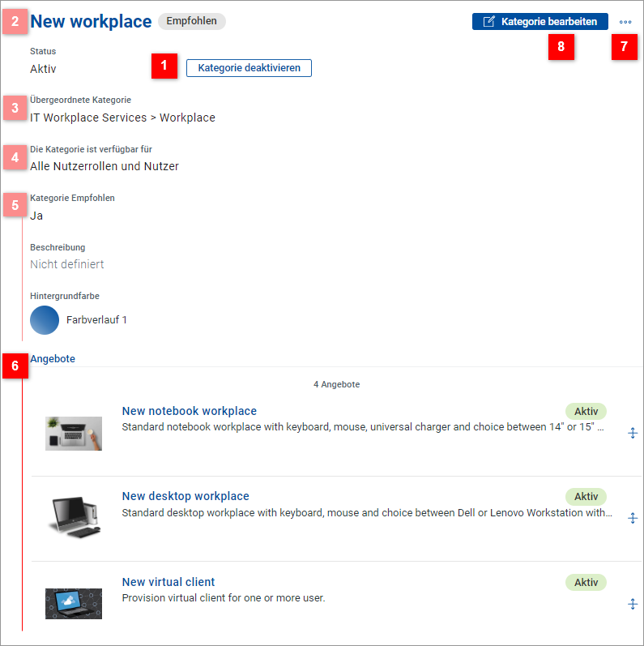Viewport: 644px width, 646px height.
Task: Click reorder handle for New desktop workplace
Action: (633, 518)
